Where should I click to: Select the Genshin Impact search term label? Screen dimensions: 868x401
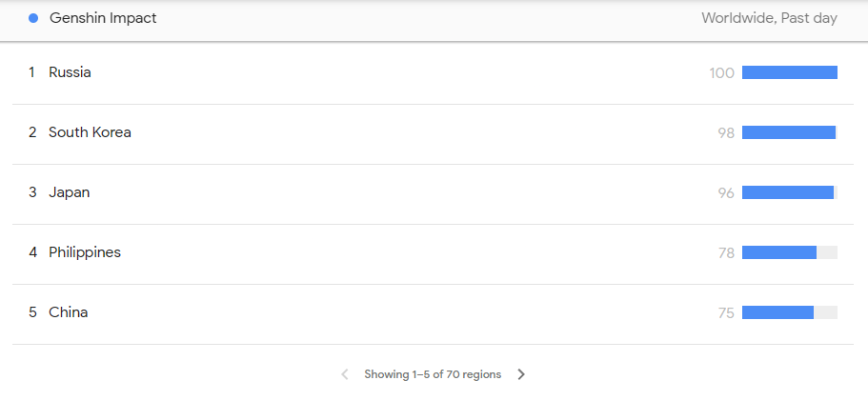coord(103,18)
